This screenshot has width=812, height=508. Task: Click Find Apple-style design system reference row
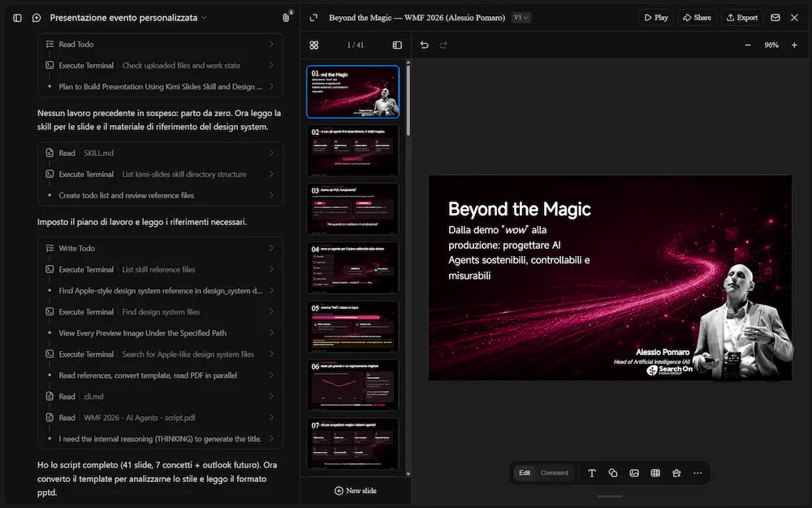click(x=160, y=291)
